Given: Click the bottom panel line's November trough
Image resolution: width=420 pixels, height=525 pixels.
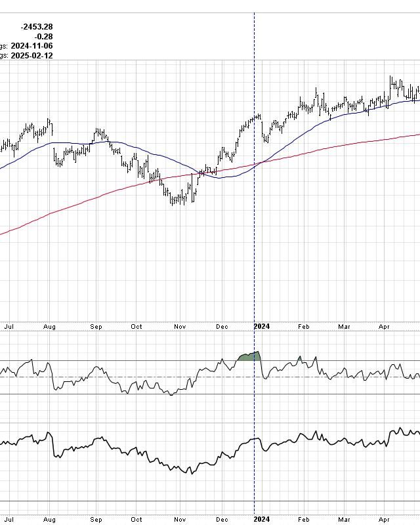Looking at the screenshot, I should coord(190,472).
